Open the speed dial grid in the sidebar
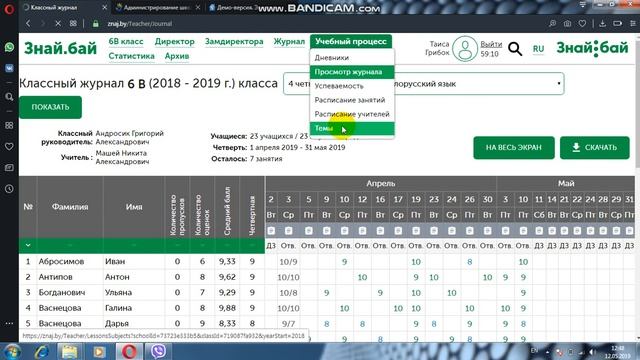The width and height of the screenshot is (640, 360). [9, 125]
